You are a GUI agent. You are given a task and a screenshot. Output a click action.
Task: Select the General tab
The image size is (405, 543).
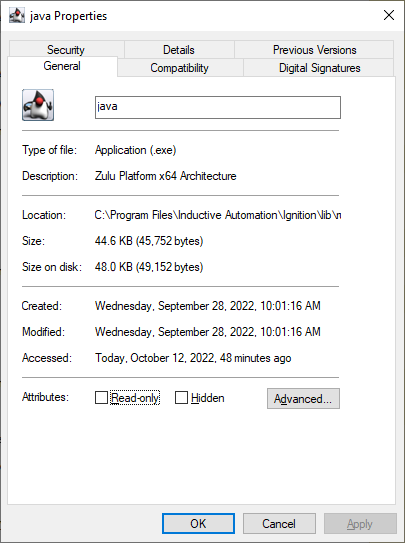(x=62, y=66)
